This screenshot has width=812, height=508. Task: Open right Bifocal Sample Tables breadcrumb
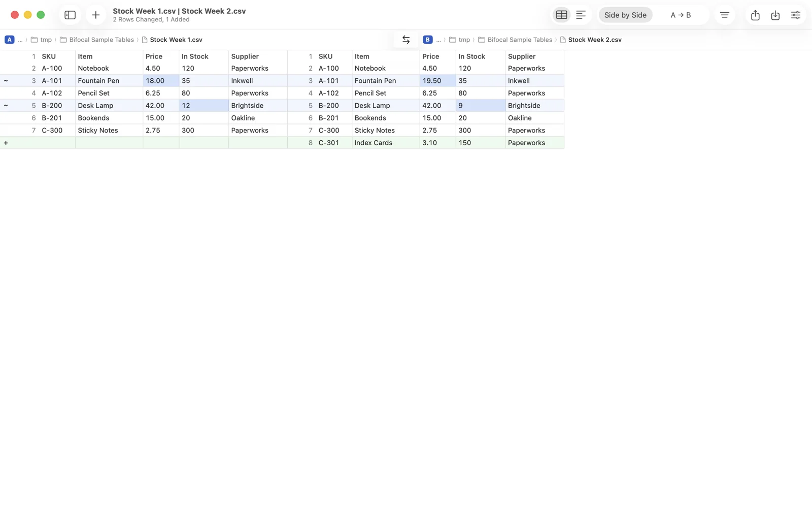(515, 40)
